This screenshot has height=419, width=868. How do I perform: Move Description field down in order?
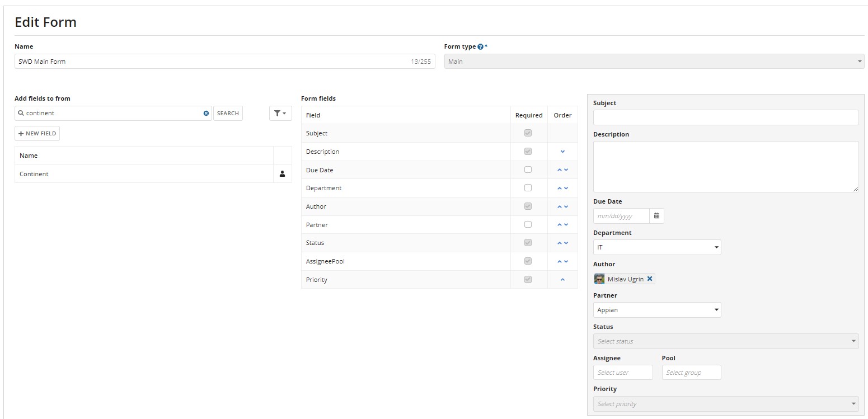[x=562, y=152]
